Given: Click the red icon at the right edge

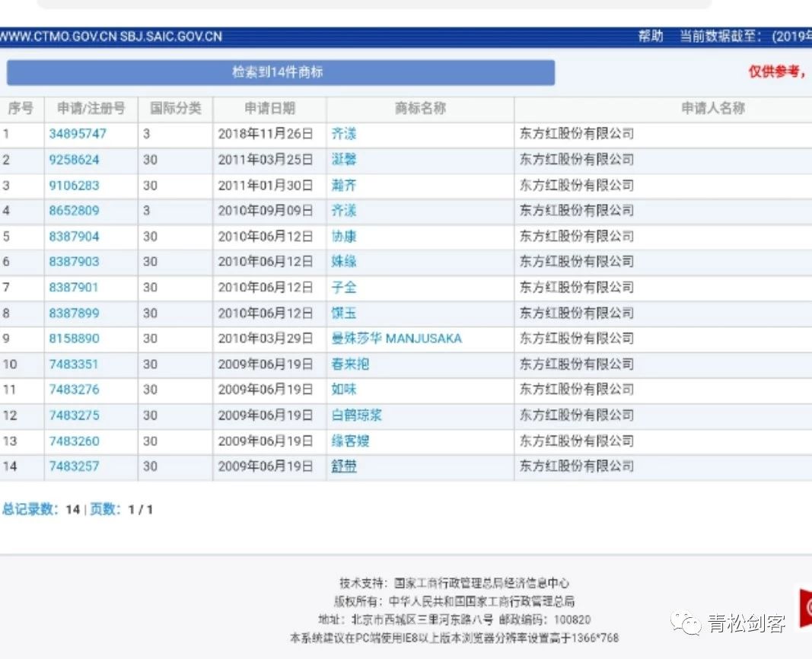Looking at the screenshot, I should pos(804,607).
